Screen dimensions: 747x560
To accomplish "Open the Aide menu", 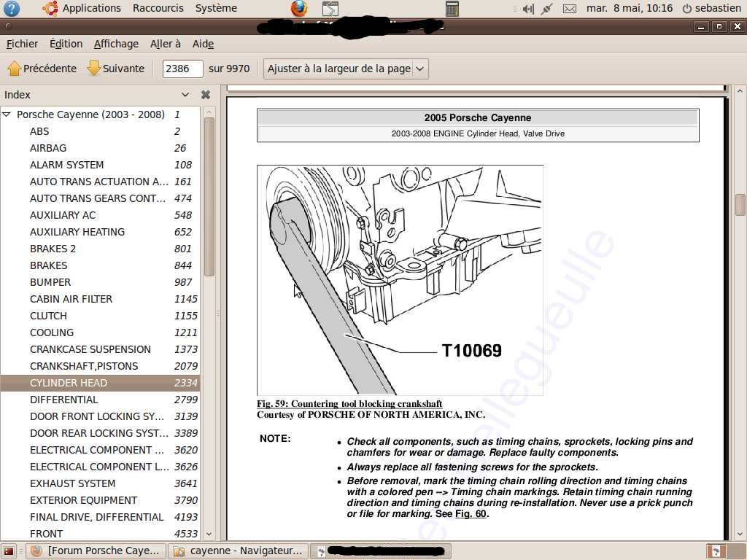I will pos(203,44).
